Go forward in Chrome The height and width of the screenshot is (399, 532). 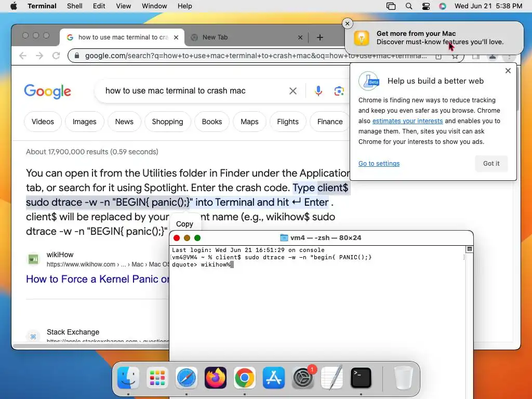(39, 56)
